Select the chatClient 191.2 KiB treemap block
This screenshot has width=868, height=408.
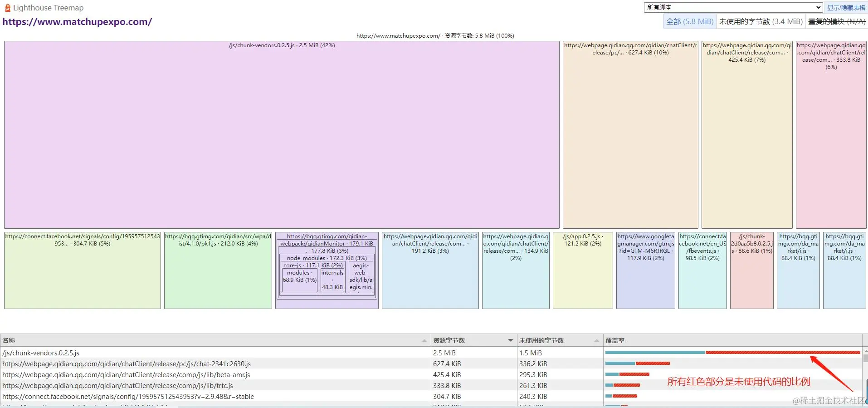pos(430,270)
